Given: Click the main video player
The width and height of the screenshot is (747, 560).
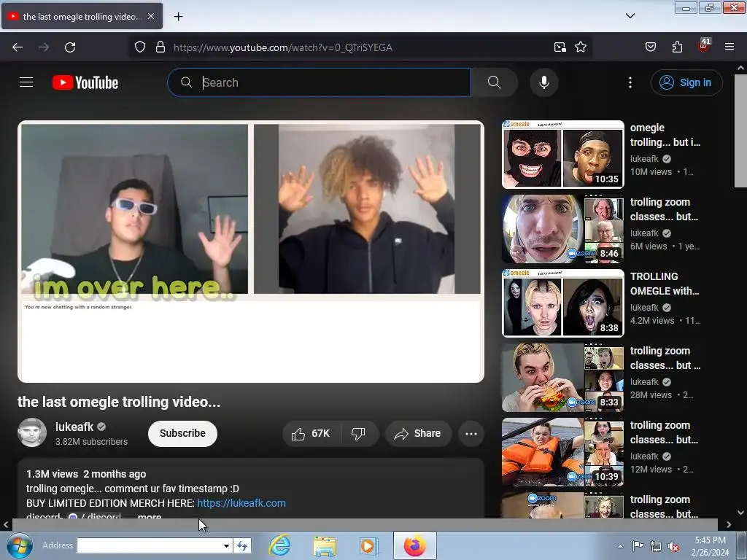Looking at the screenshot, I should pyautogui.click(x=251, y=252).
